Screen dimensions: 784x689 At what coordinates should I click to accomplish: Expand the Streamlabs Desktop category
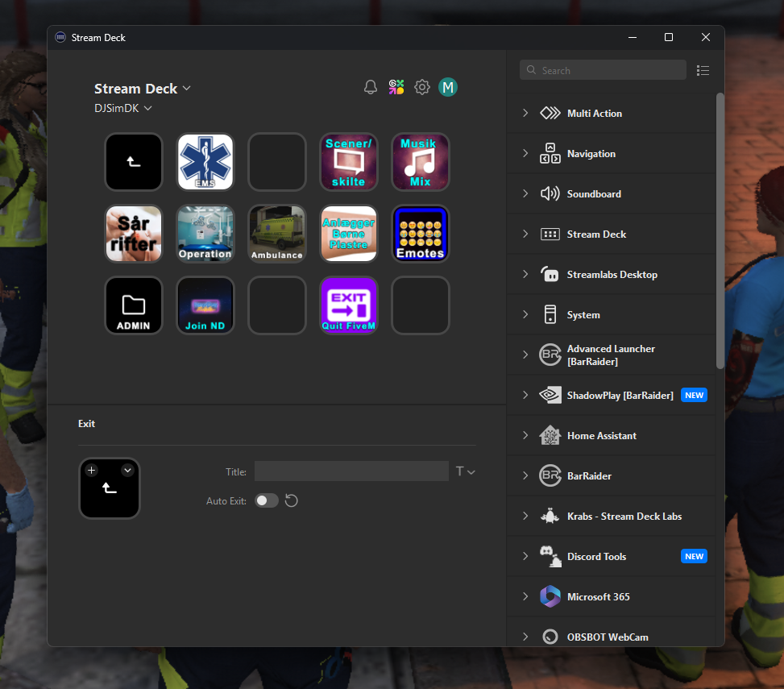[x=525, y=274]
